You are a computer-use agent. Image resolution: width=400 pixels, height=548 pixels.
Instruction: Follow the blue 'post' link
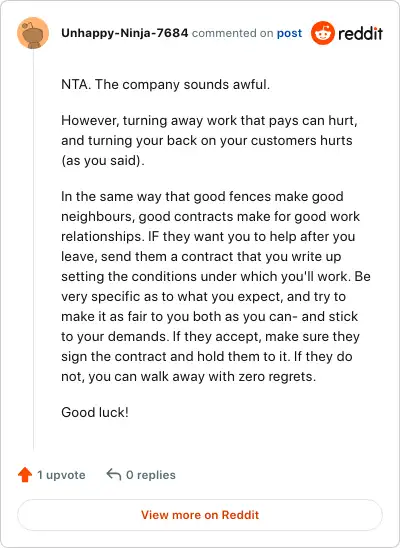point(289,34)
